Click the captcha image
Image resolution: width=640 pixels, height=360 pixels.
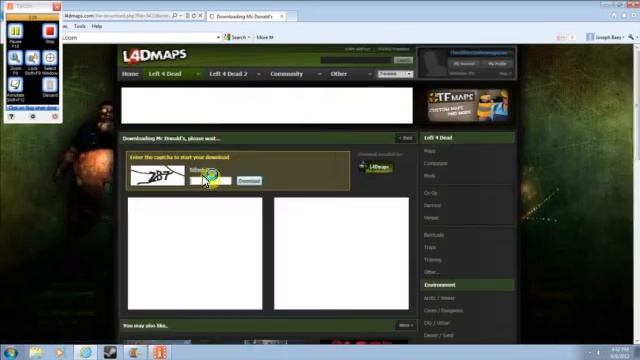[x=158, y=176]
